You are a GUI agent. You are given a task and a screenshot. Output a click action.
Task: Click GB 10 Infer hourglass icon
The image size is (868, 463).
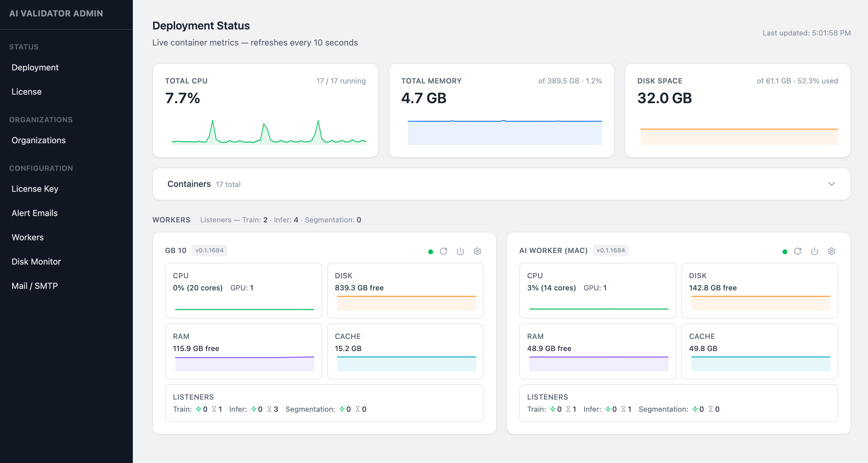point(269,409)
